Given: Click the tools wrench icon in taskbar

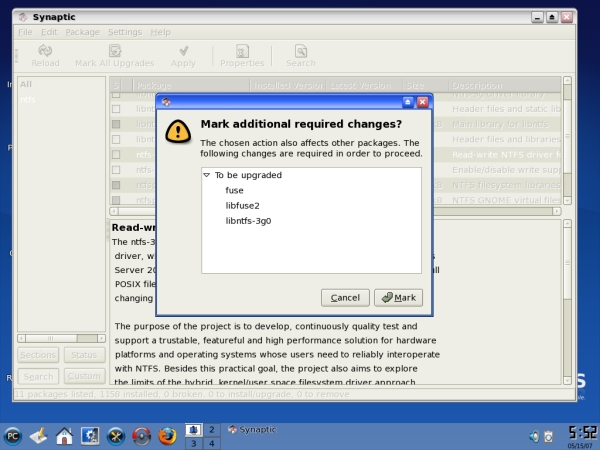Looking at the screenshot, I should 116,436.
